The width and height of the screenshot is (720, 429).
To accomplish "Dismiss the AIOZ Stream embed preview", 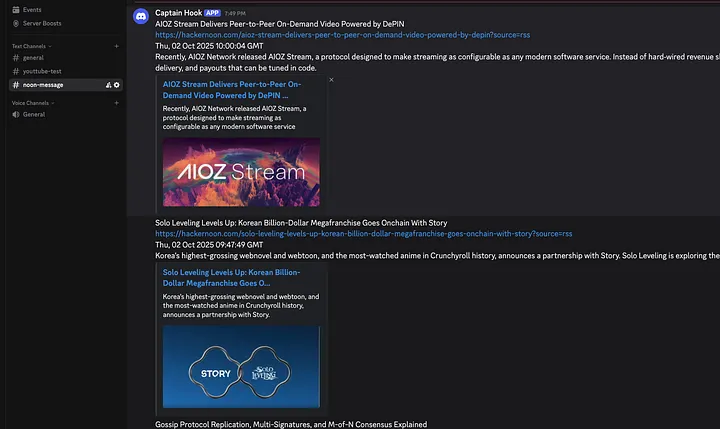I will (332, 79).
